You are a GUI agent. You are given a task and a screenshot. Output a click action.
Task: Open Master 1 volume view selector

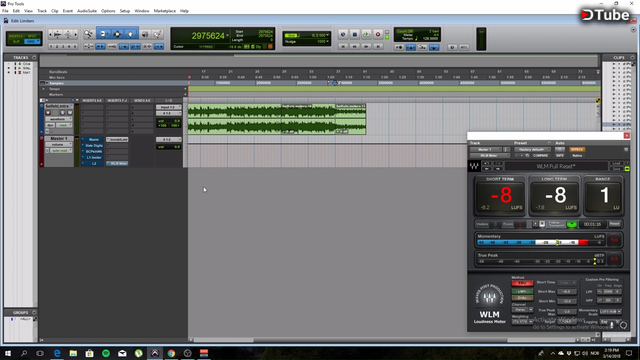[58, 144]
